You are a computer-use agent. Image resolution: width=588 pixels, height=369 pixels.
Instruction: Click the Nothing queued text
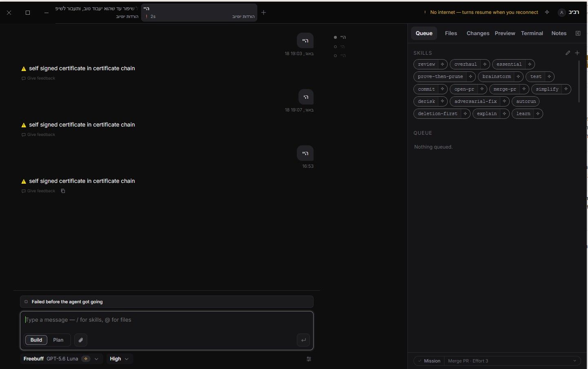[x=433, y=147]
